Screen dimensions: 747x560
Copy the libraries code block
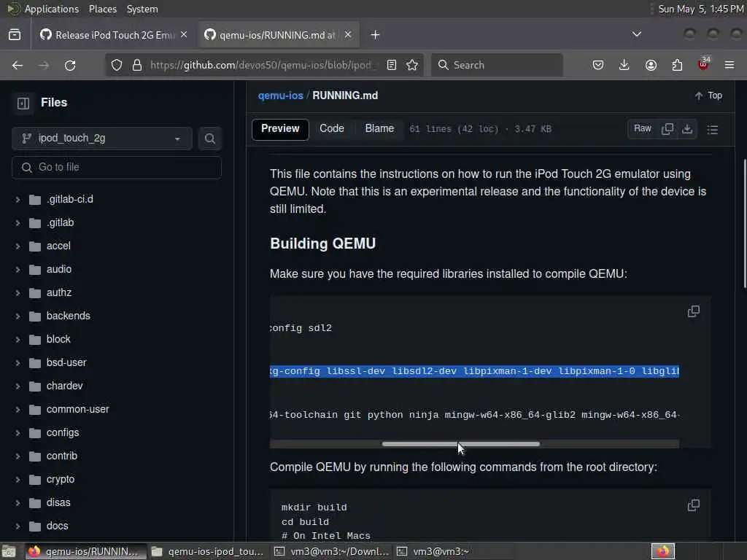(694, 311)
